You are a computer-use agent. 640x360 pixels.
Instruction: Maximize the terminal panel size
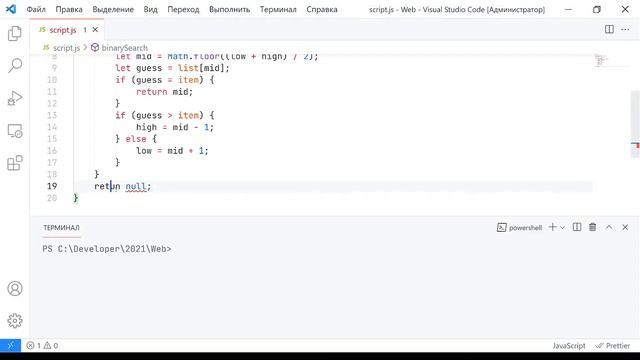coord(609,227)
